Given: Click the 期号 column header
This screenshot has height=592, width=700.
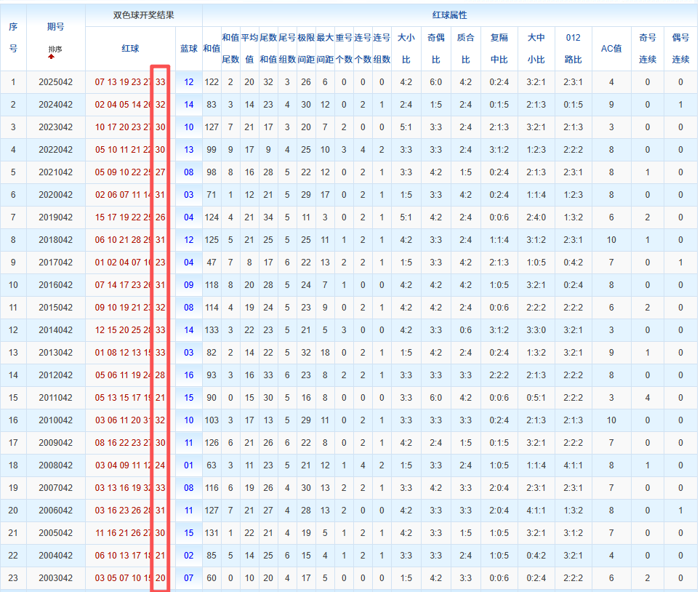Looking at the screenshot, I should click(55, 27).
